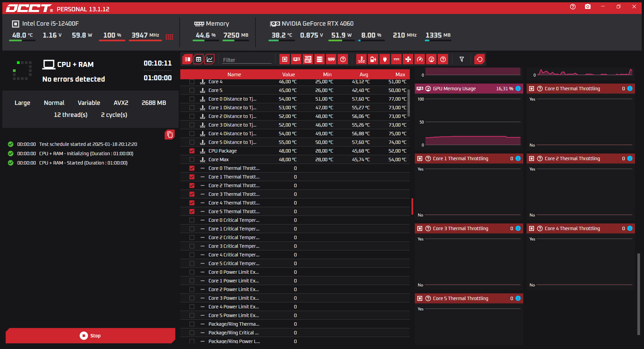
Task: Open the help icon in title bar
Action: click(x=572, y=7)
